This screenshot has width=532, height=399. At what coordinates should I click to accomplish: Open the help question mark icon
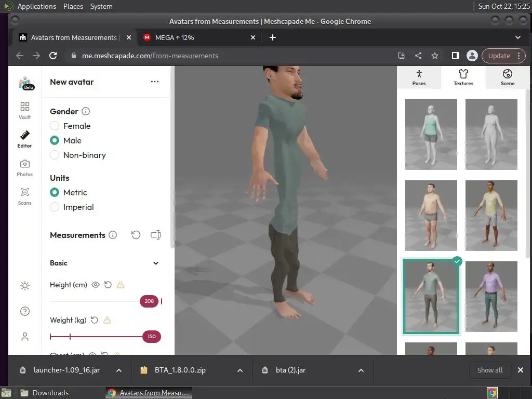coord(25,311)
